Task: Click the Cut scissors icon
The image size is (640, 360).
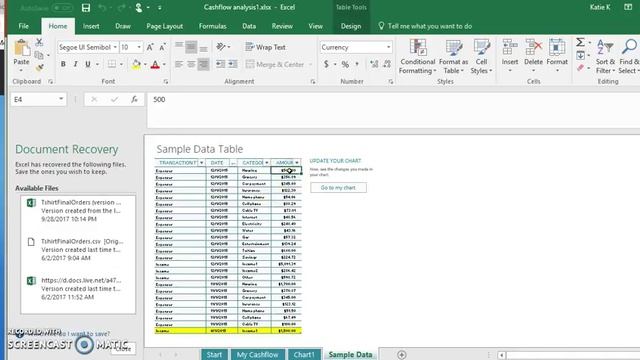Action: point(39,42)
